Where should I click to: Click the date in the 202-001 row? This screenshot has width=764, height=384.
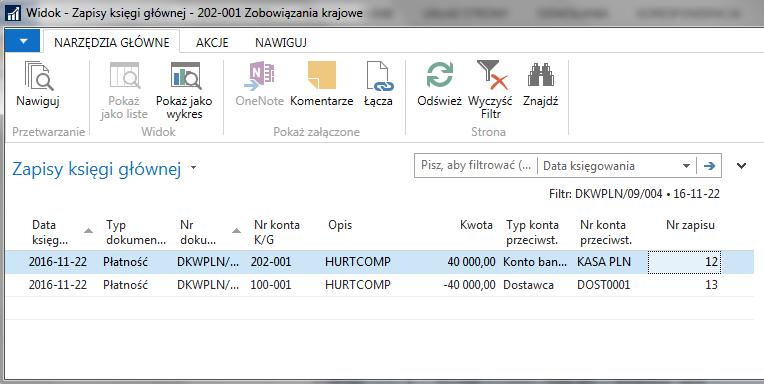[x=57, y=262]
